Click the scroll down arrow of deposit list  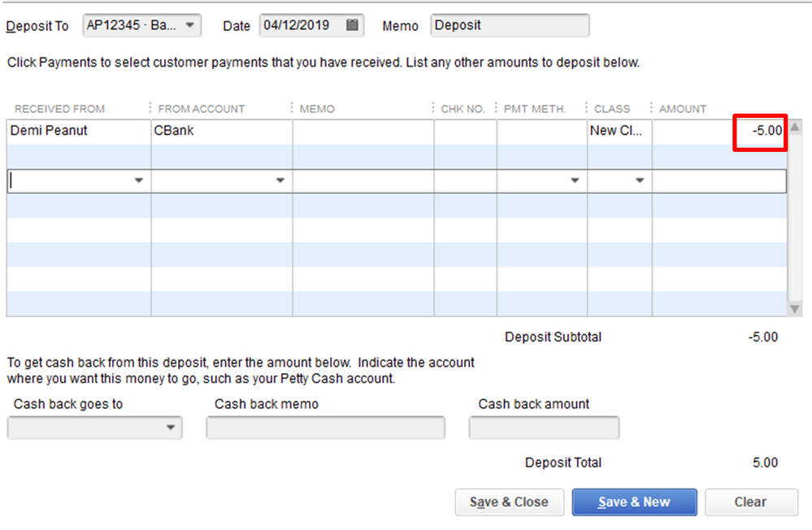795,309
